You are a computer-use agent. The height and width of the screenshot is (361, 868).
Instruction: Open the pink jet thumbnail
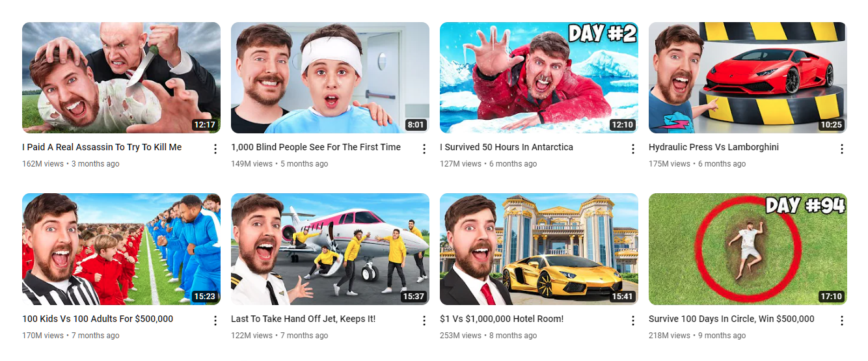tap(330, 249)
